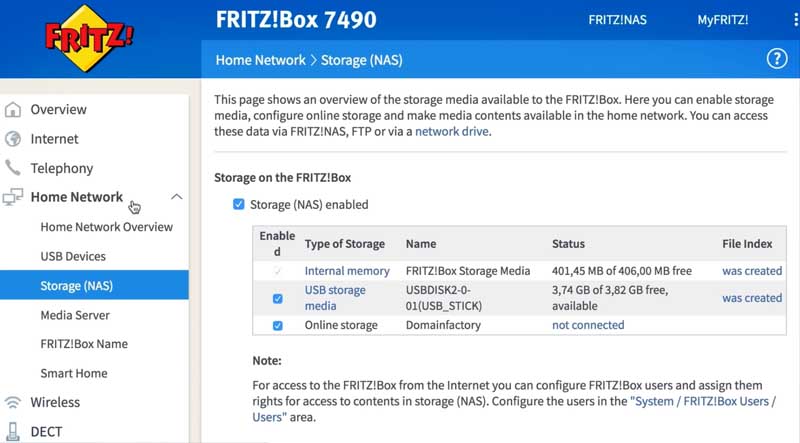The image size is (800, 443).
Task: Open the Internal memory link
Action: [347, 271]
